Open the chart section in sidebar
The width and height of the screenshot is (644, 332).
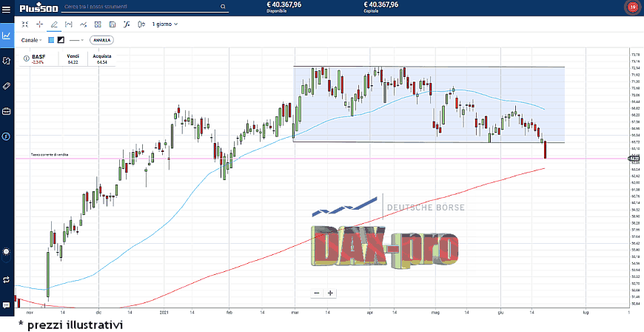pyautogui.click(x=6, y=36)
